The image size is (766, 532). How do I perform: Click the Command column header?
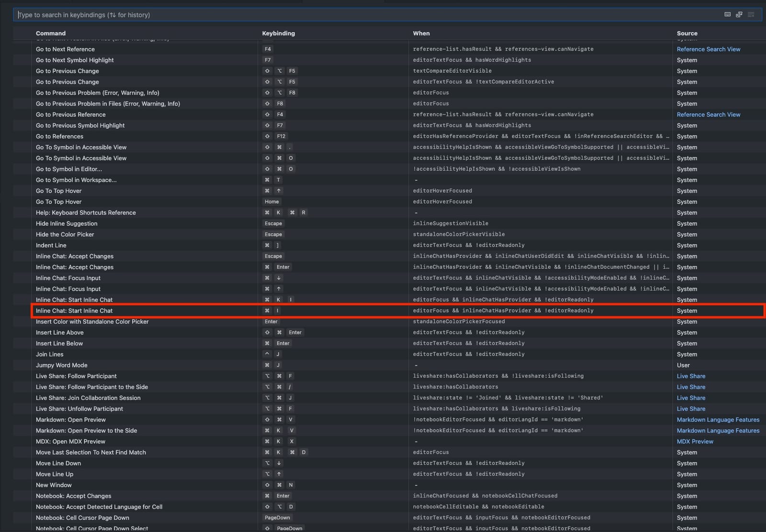click(x=50, y=33)
